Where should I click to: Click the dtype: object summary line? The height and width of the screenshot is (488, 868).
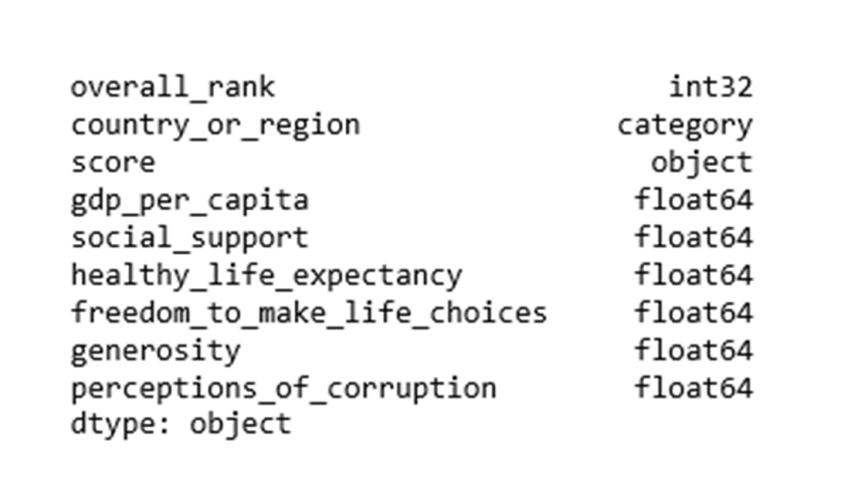[181, 425]
